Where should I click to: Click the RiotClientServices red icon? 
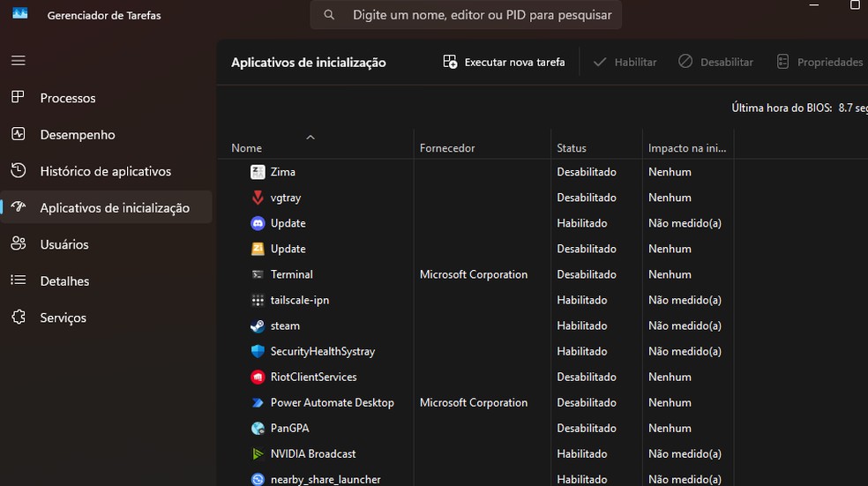coord(258,377)
